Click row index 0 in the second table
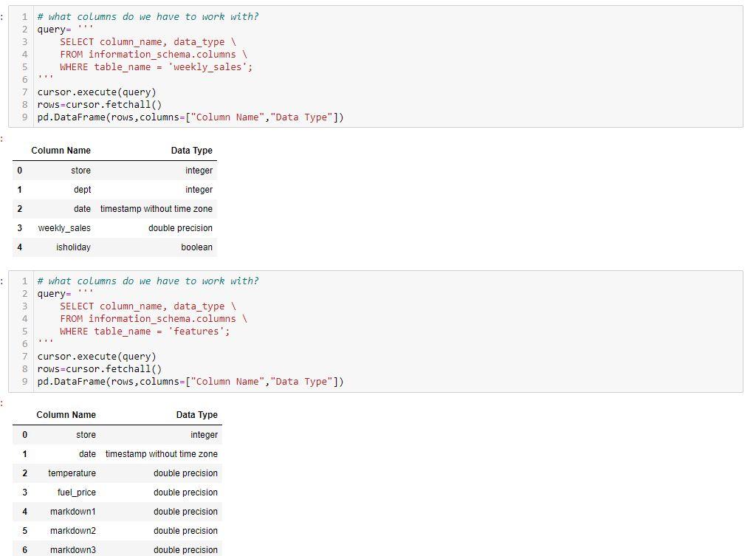 tap(24, 434)
